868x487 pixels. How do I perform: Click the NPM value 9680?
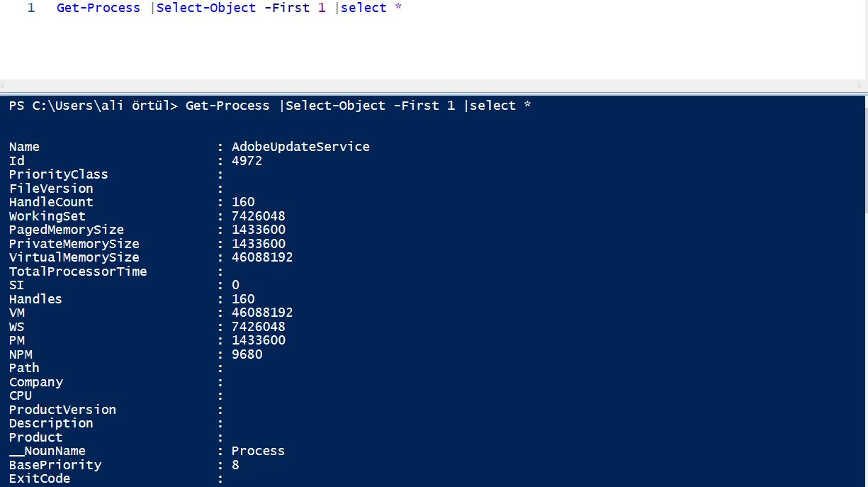[247, 354]
